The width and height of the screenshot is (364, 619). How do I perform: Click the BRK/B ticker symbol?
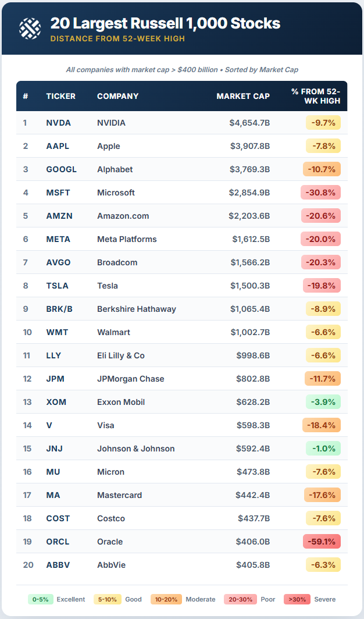pyautogui.click(x=59, y=309)
